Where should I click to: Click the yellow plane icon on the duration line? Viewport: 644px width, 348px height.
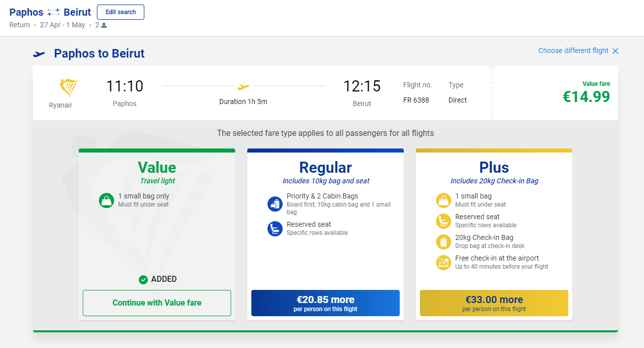coord(243,86)
